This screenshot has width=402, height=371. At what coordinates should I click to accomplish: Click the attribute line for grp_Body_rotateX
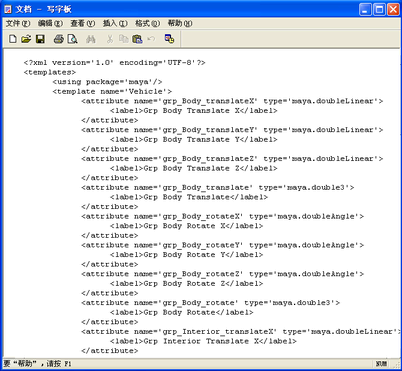222,216
